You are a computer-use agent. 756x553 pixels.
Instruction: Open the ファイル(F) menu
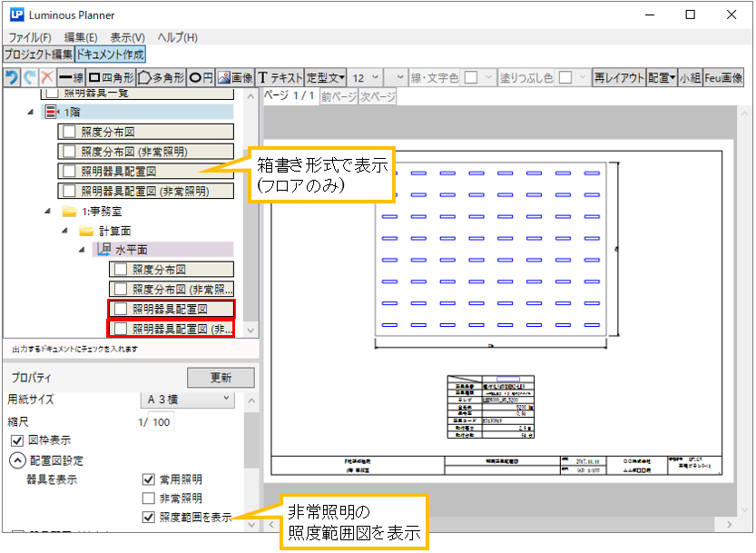(30, 37)
